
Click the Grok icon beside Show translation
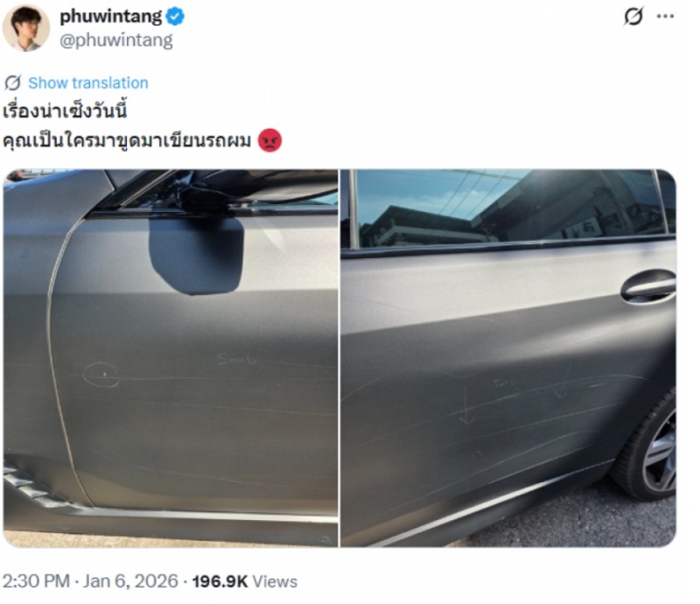(x=12, y=82)
